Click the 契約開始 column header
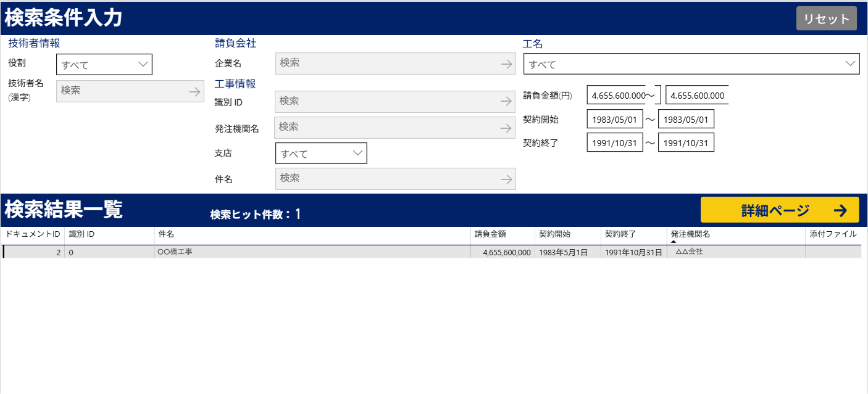The image size is (868, 394). [554, 234]
